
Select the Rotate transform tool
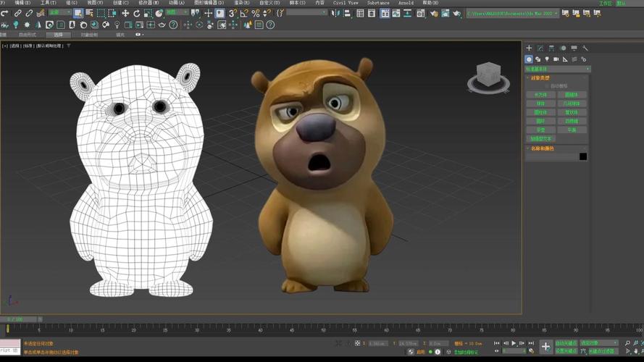point(137,14)
